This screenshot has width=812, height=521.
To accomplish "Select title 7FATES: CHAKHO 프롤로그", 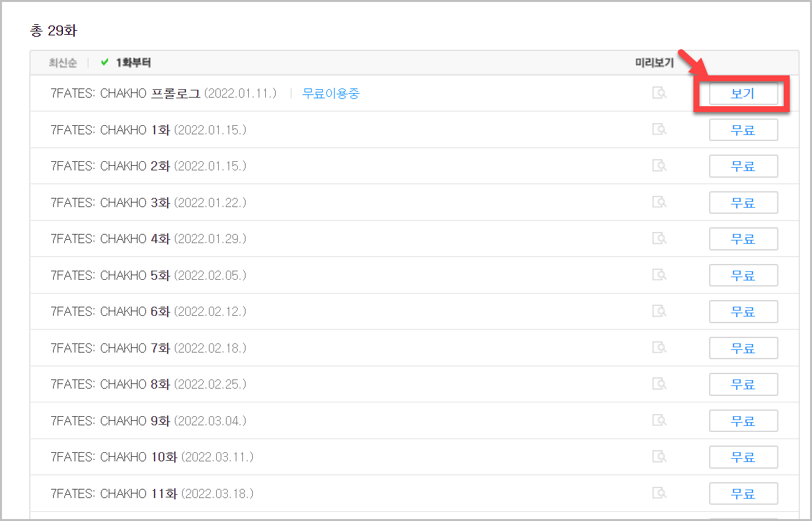I will point(126,94).
